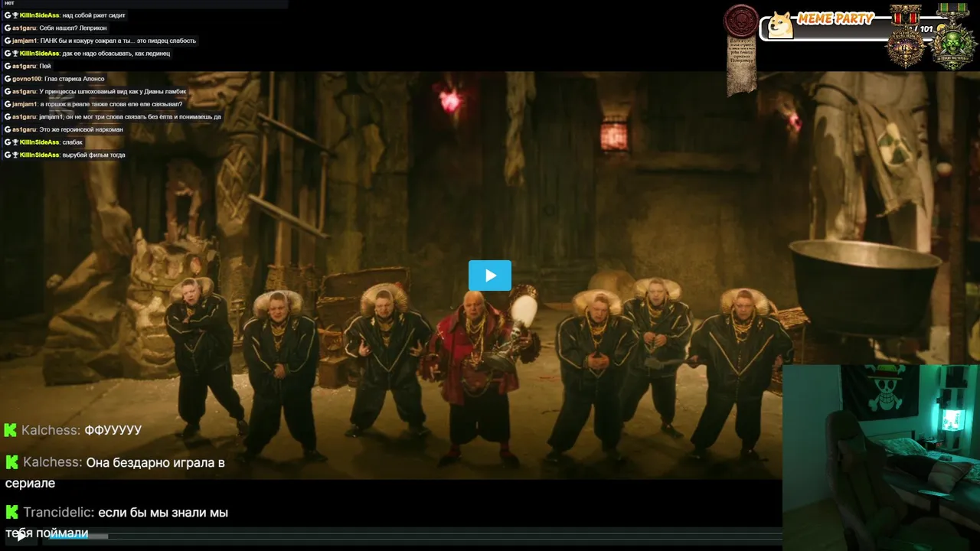The height and width of the screenshot is (551, 980).
Task: Click the G badge beside govno100
Action: tap(7, 79)
